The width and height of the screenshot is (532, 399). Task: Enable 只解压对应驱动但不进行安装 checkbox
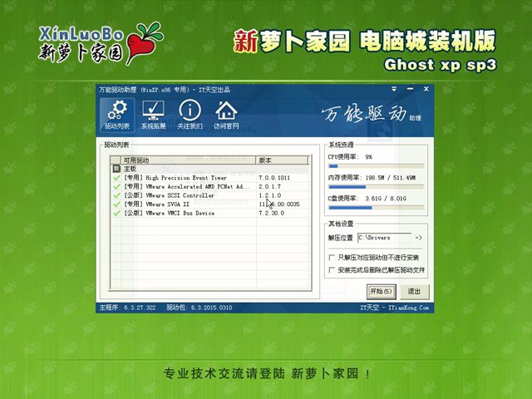coord(332,258)
